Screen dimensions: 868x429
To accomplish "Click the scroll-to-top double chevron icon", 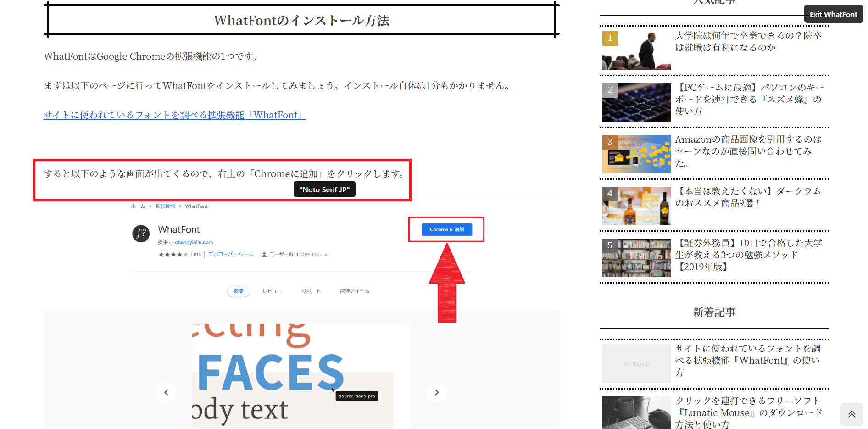I will click(x=851, y=414).
